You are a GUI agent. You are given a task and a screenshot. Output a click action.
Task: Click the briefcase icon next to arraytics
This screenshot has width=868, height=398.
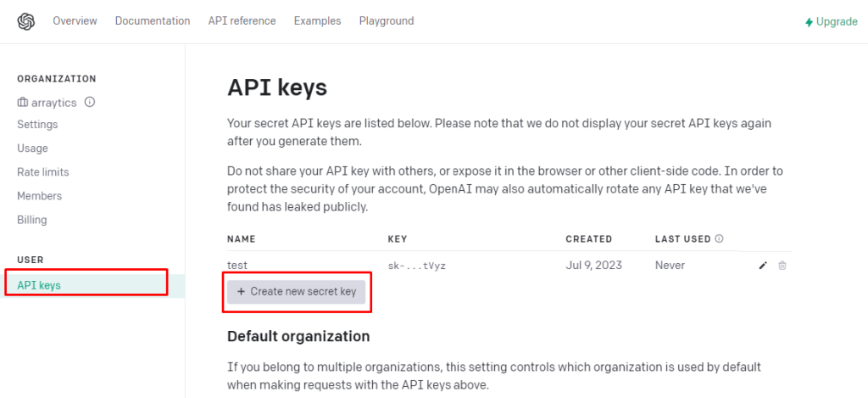click(x=23, y=103)
